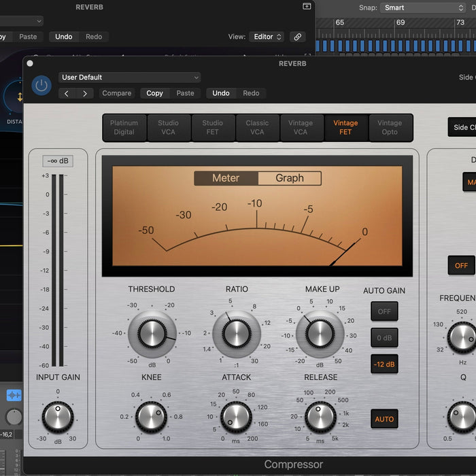Click the input level meter bars
The height and width of the screenshot is (476, 476).
tap(58, 270)
